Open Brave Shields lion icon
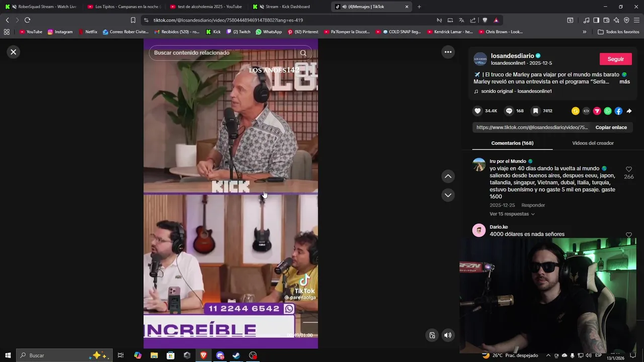Image resolution: width=644 pixels, height=362 pixels. (x=485, y=20)
